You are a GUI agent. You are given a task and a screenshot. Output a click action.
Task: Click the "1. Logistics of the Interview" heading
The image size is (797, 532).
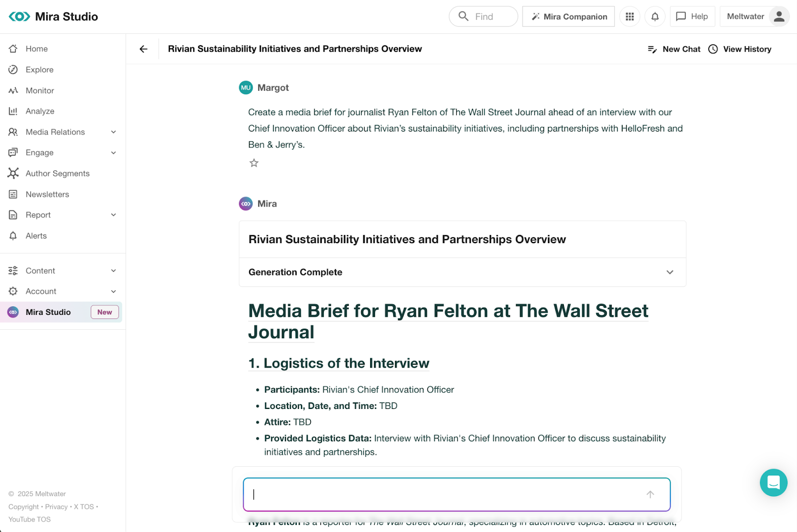tap(339, 363)
